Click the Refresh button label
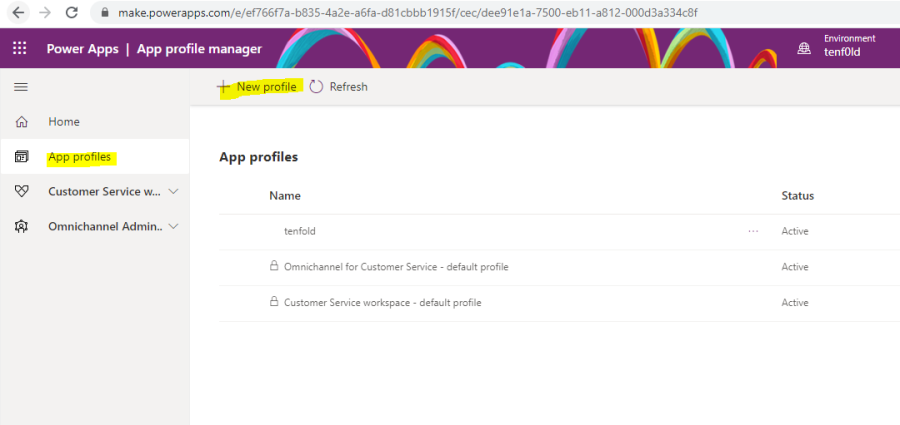Viewport: 900px width, 425px height. (x=348, y=87)
